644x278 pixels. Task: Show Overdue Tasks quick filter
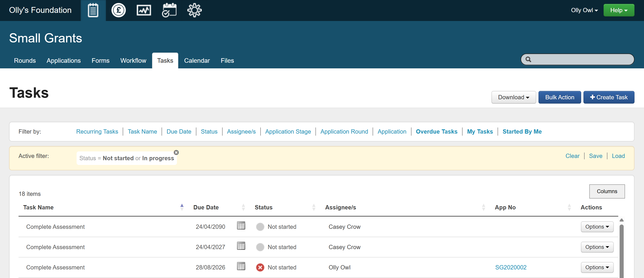[x=437, y=132]
